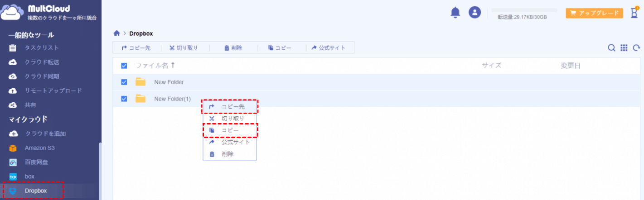This screenshot has width=644, height=200.
Task: Open the box cloud drive
Action: tap(29, 176)
